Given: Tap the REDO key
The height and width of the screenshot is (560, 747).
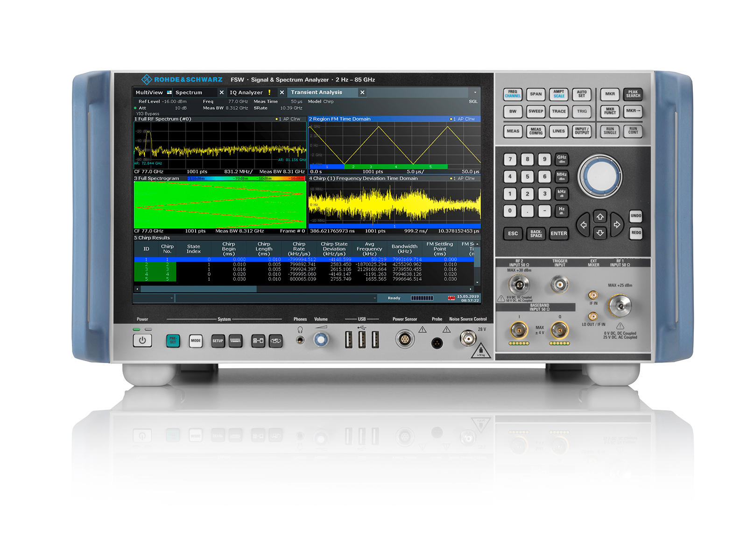Looking at the screenshot, I should [x=636, y=233].
